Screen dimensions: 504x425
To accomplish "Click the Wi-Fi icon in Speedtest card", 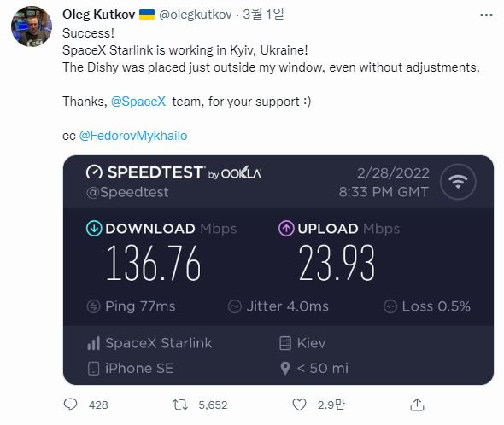I will [x=458, y=182].
